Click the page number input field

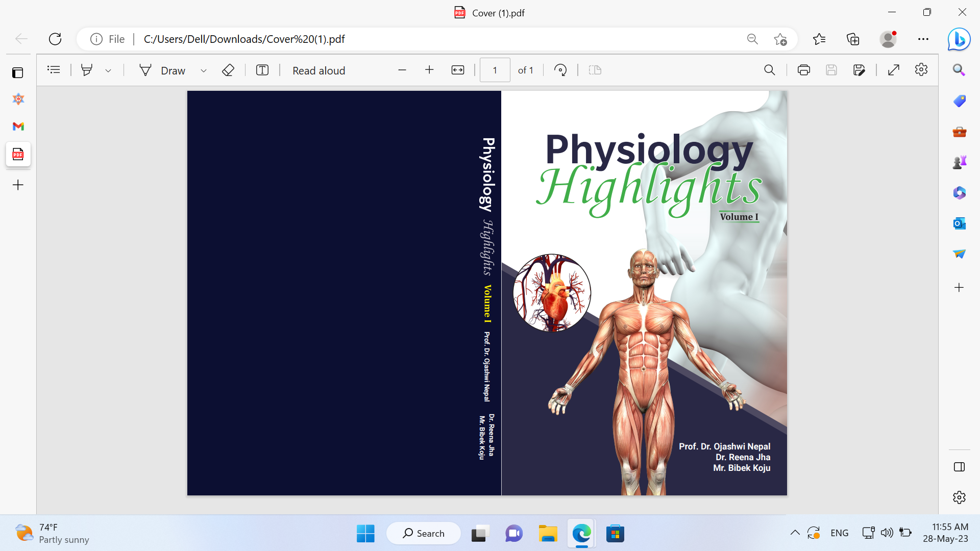pos(495,70)
